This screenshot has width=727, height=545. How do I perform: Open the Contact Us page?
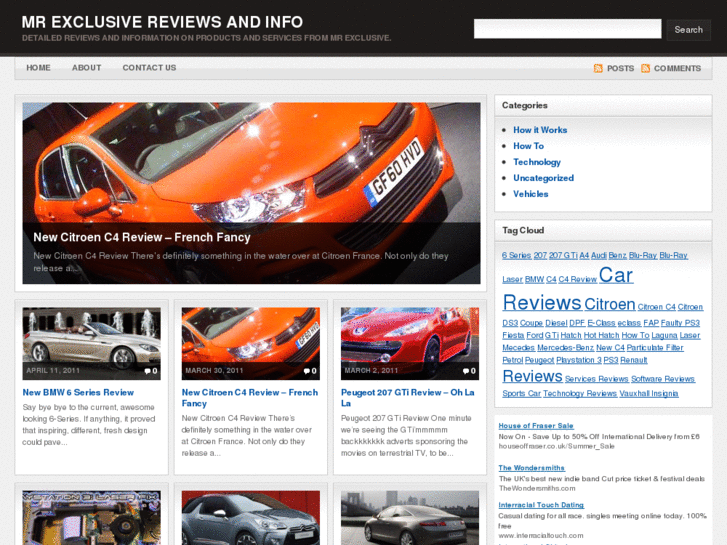tap(149, 68)
